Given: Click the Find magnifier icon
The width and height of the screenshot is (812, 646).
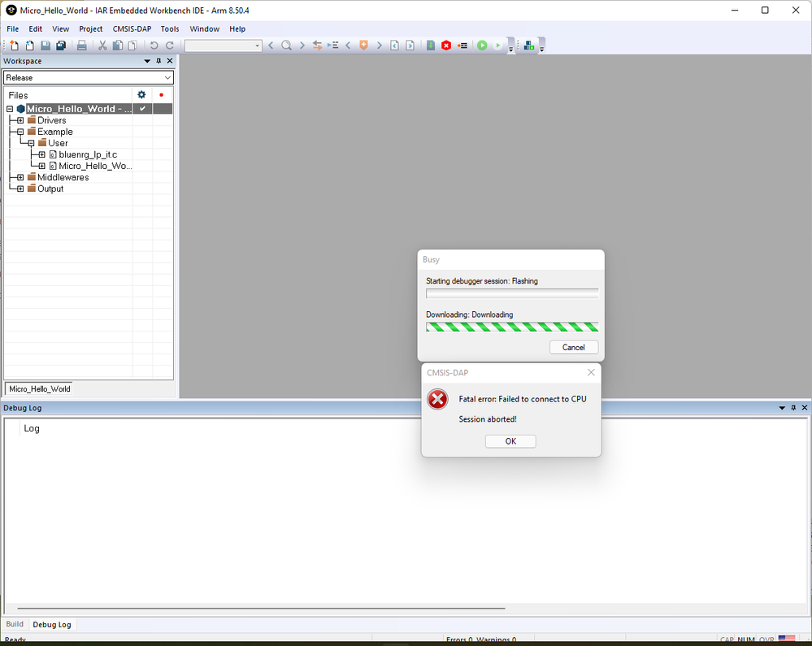Looking at the screenshot, I should coord(286,46).
